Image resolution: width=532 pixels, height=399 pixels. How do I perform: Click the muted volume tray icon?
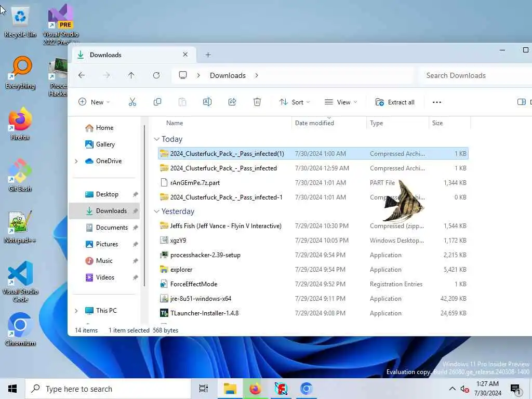(464, 389)
